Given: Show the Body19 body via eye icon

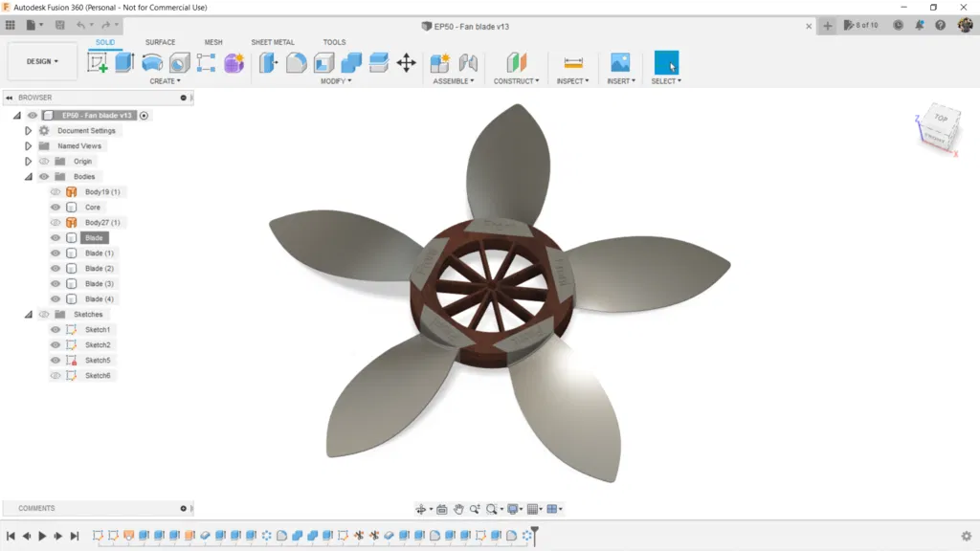Looking at the screenshot, I should (56, 191).
